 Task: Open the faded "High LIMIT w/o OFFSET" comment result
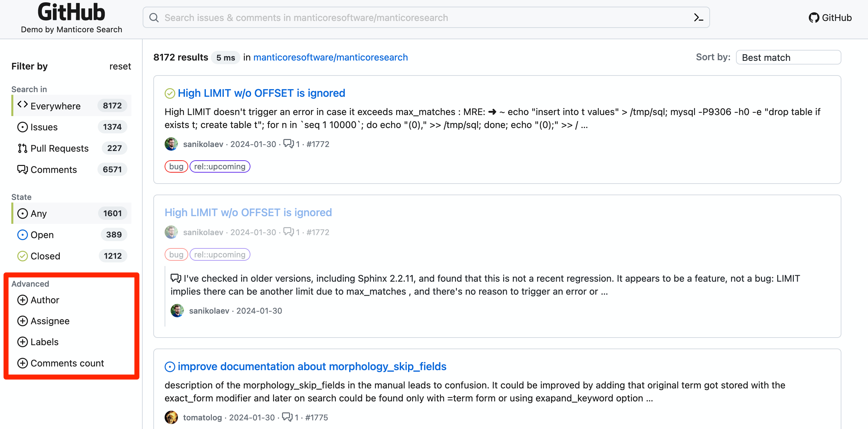248,212
